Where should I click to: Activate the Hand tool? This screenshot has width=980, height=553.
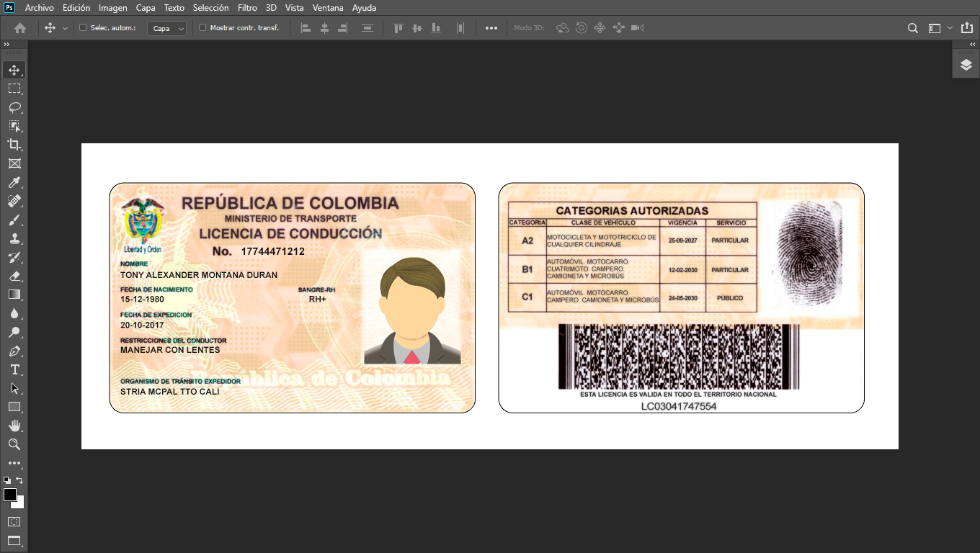pyautogui.click(x=14, y=426)
